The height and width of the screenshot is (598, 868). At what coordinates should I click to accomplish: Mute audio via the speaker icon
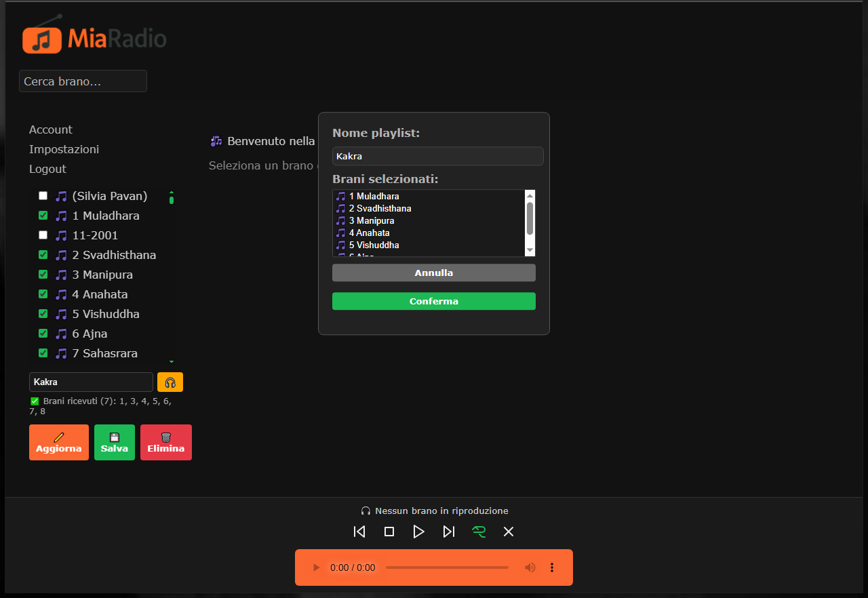530,567
